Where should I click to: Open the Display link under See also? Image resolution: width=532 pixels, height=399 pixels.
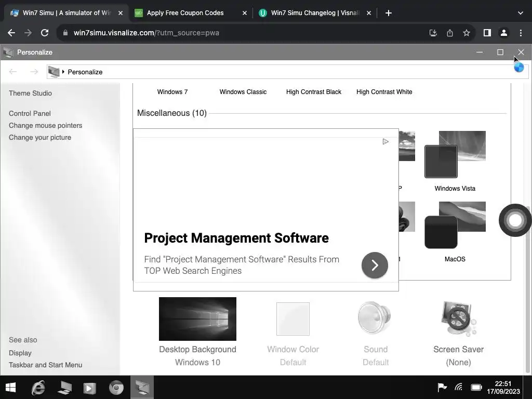pos(20,353)
